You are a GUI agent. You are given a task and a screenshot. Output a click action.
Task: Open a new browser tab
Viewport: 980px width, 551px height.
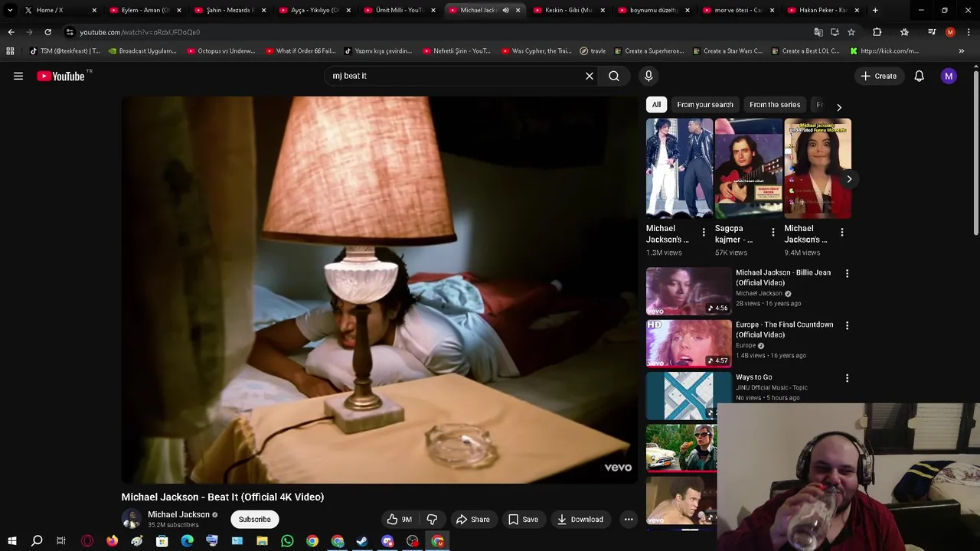click(x=875, y=10)
